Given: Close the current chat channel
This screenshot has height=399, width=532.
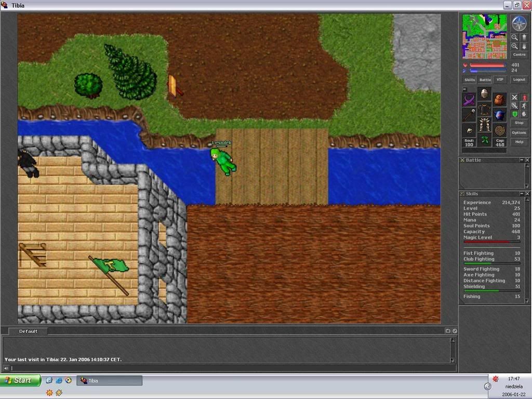Looking at the screenshot, I should point(455,331).
